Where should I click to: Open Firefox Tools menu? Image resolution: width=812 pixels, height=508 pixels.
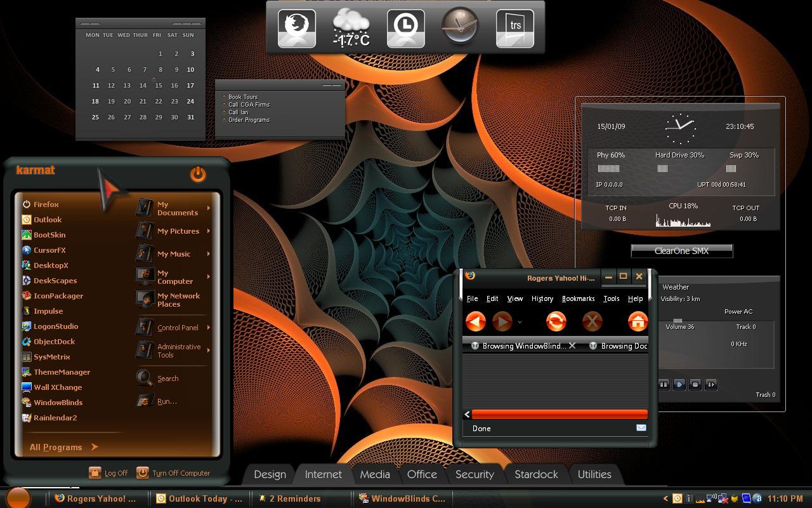tap(612, 298)
